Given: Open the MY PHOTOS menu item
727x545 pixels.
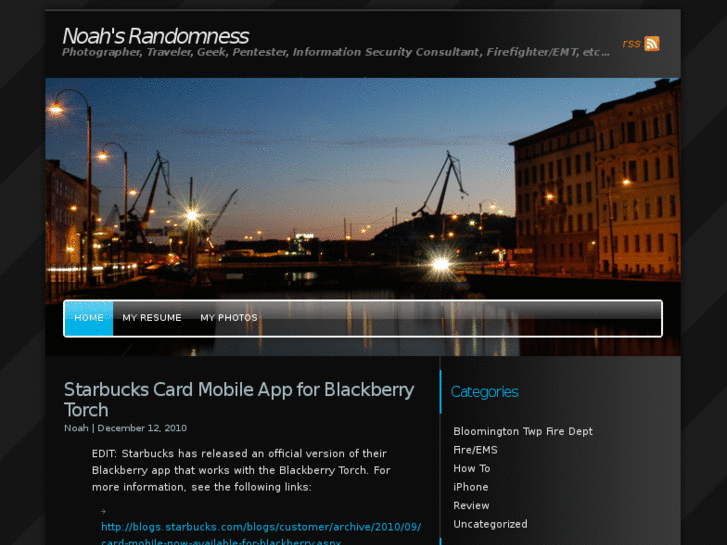Looking at the screenshot, I should [x=229, y=318].
